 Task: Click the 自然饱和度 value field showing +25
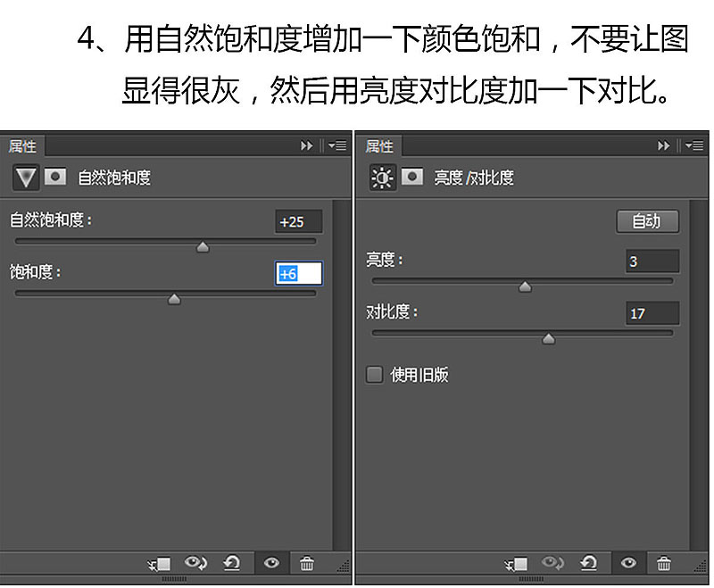(299, 221)
